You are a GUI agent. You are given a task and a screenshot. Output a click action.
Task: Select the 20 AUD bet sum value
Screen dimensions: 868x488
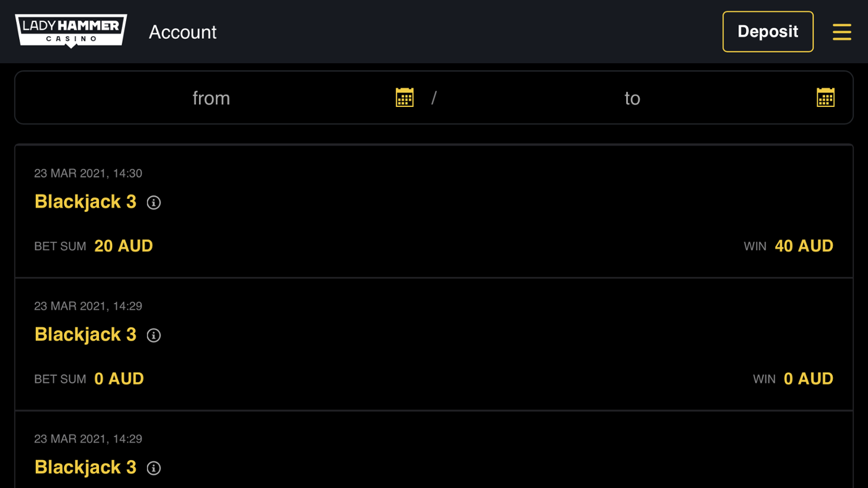click(123, 246)
